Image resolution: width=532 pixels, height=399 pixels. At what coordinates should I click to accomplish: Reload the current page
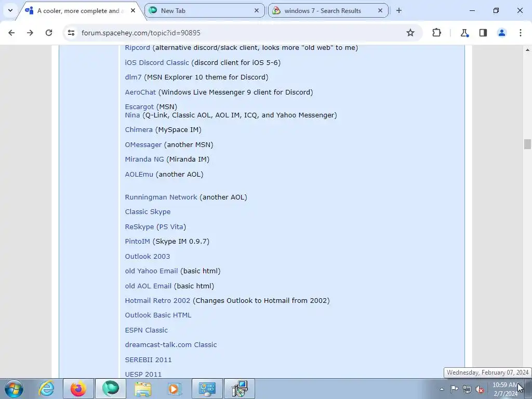click(49, 33)
